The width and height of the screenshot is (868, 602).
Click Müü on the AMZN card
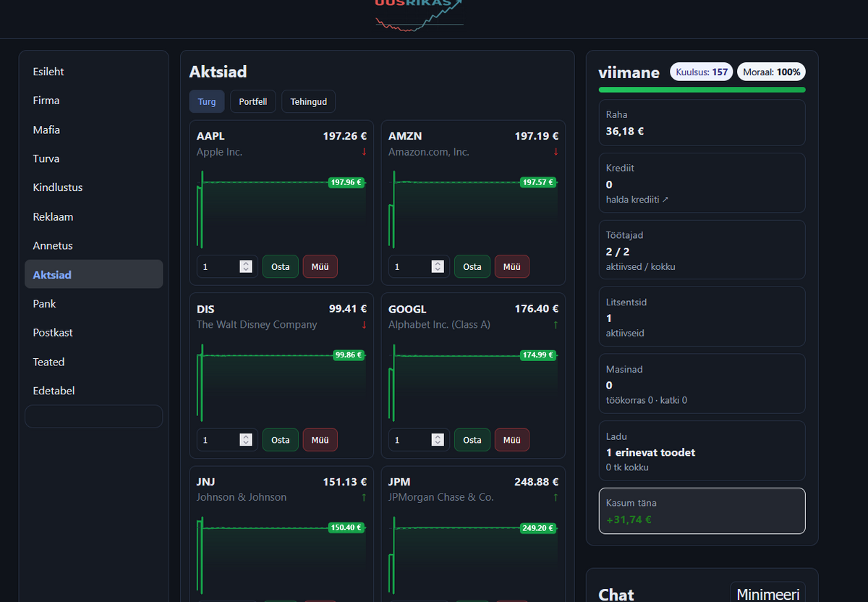511,266
